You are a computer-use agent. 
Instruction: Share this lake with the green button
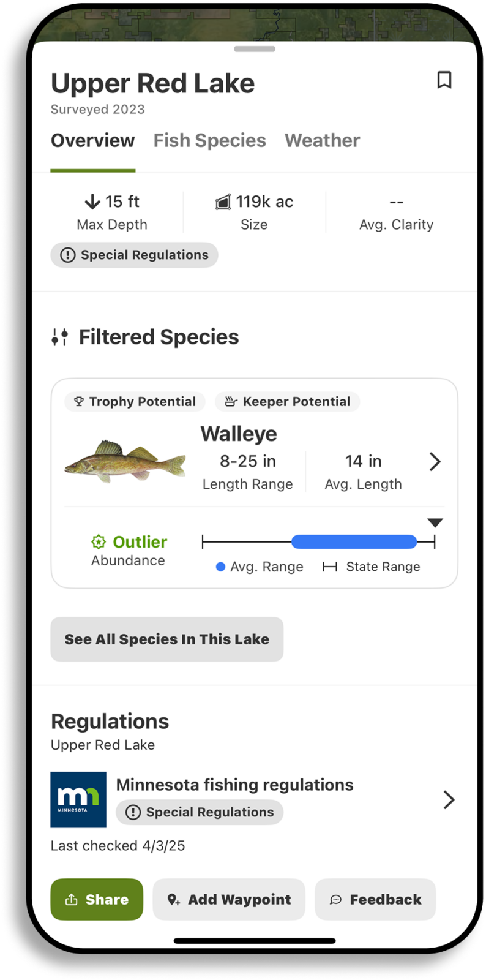coord(97,899)
